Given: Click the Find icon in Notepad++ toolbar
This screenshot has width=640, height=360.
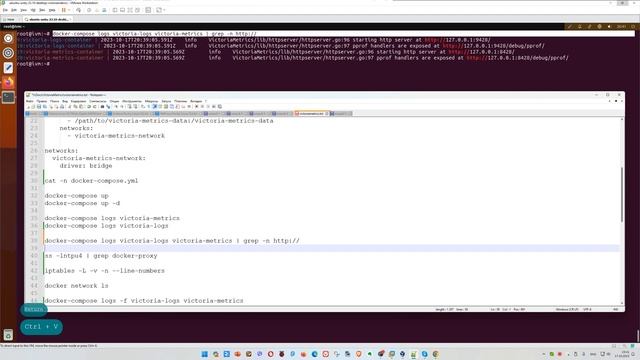Looking at the screenshot, I should 102,107.
